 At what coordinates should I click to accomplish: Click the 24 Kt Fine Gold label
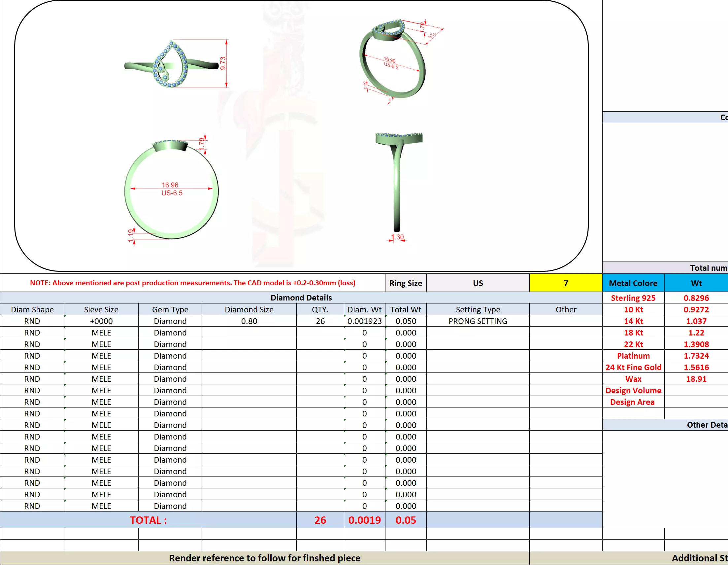tap(633, 367)
